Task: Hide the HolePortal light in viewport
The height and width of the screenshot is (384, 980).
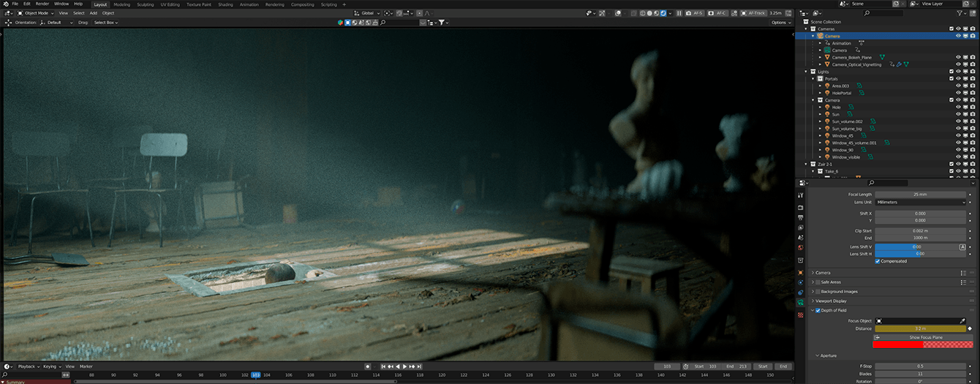Action: coord(958,93)
